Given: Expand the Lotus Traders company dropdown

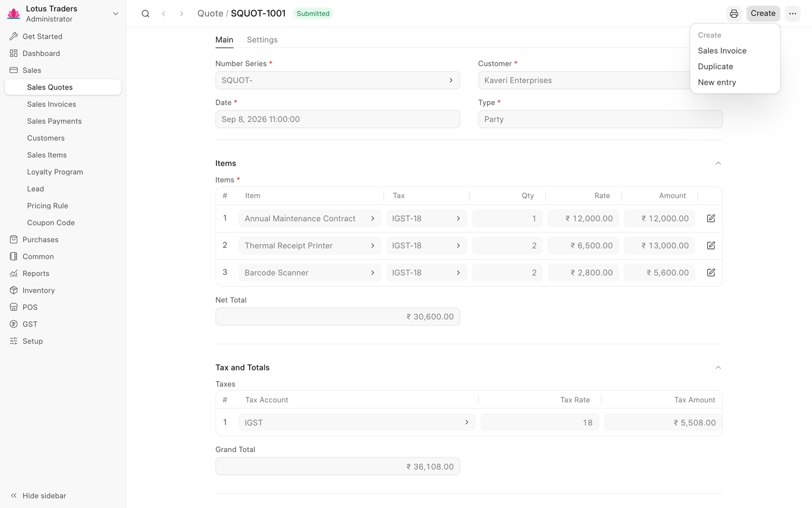Looking at the screenshot, I should (x=116, y=14).
